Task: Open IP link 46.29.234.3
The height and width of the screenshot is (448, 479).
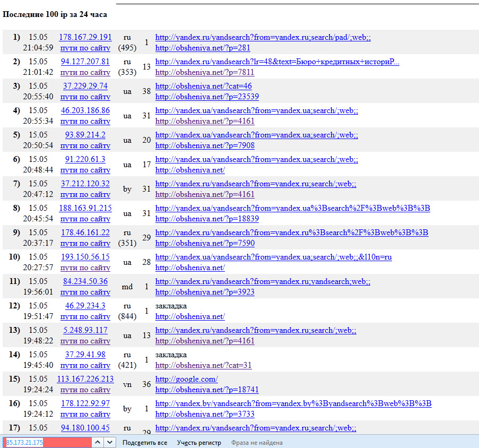Action: coord(85,306)
